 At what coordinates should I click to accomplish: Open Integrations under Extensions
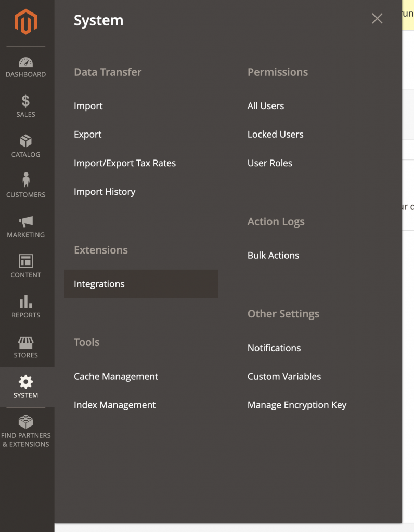[141, 284]
